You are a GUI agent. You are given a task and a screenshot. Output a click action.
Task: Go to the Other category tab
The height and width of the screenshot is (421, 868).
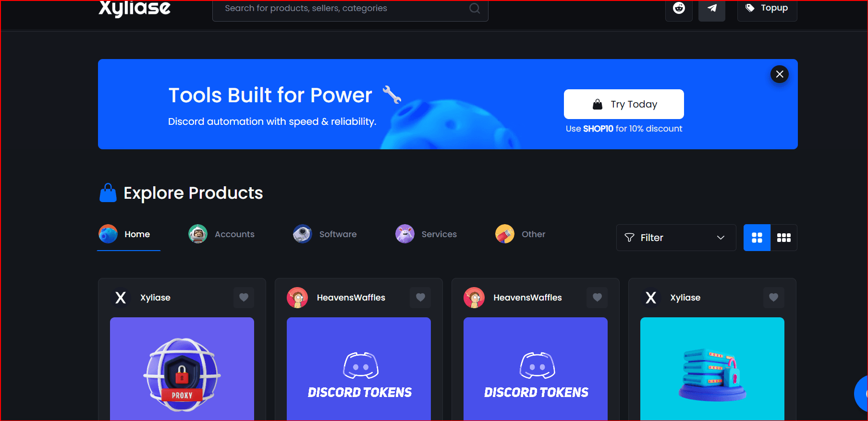point(520,234)
